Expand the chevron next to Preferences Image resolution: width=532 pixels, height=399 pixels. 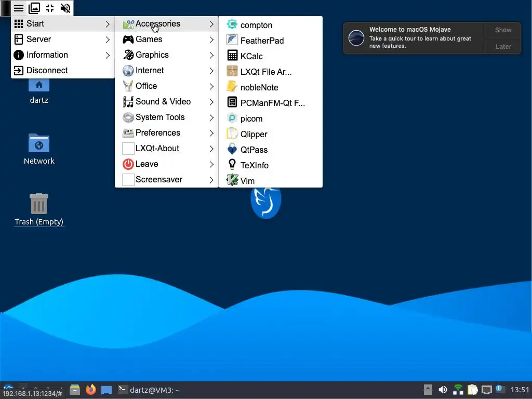(x=211, y=134)
